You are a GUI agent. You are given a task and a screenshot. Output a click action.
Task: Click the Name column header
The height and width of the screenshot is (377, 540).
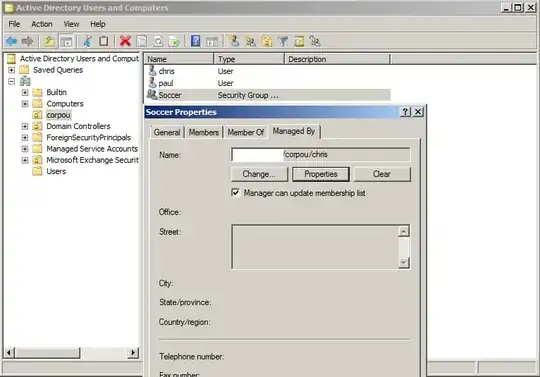(x=179, y=59)
